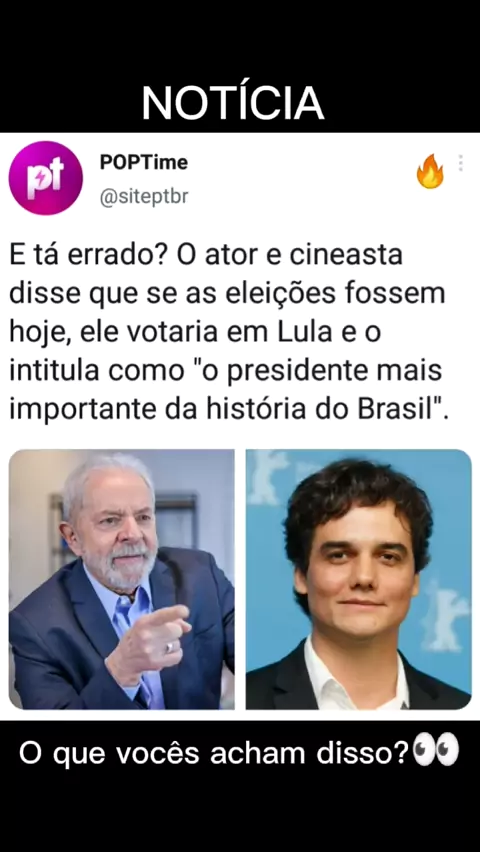This screenshot has width=480, height=852.
Task: Open the POPTime account name
Action: pos(144,162)
